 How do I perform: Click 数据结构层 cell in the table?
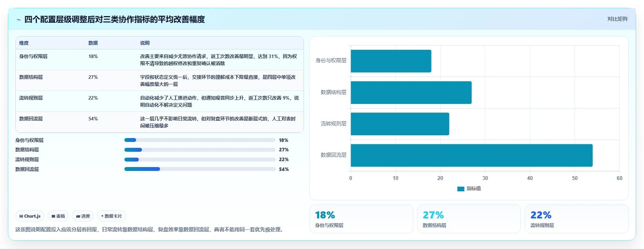coord(31,77)
